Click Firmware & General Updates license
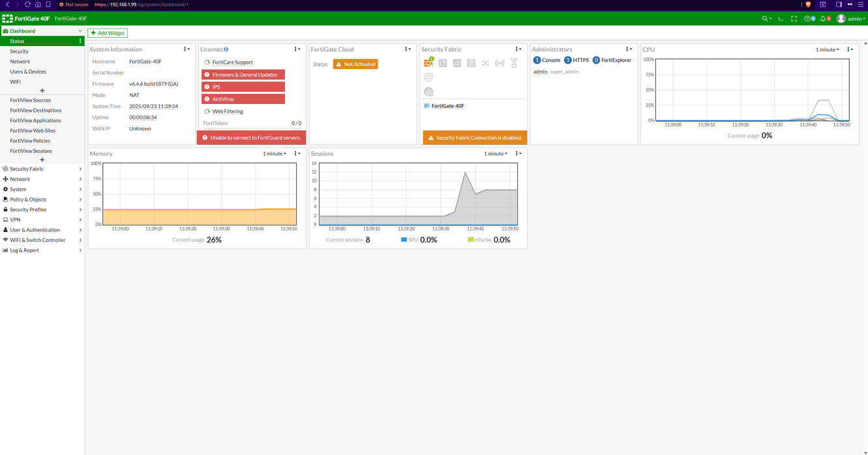Viewport: 868px width, 455px height. (243, 75)
